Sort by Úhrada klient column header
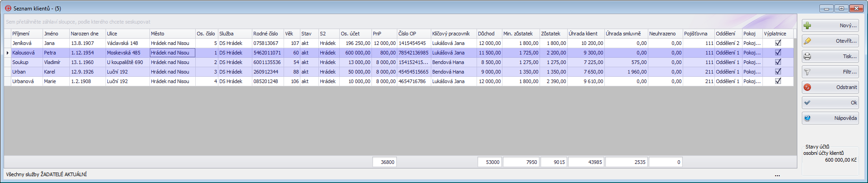Image resolution: width=868 pixels, height=183 pixels. (x=586, y=34)
